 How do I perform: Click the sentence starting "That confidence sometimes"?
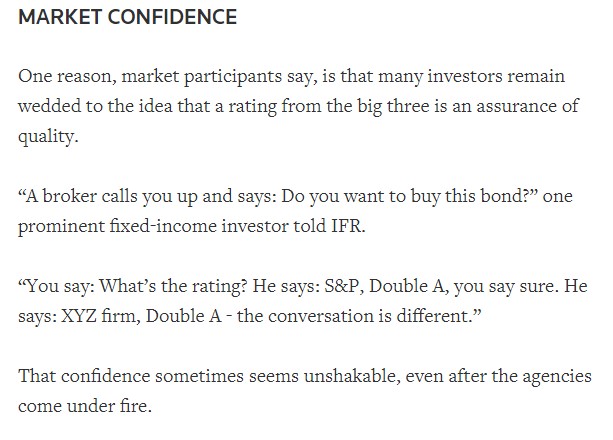pos(305,391)
